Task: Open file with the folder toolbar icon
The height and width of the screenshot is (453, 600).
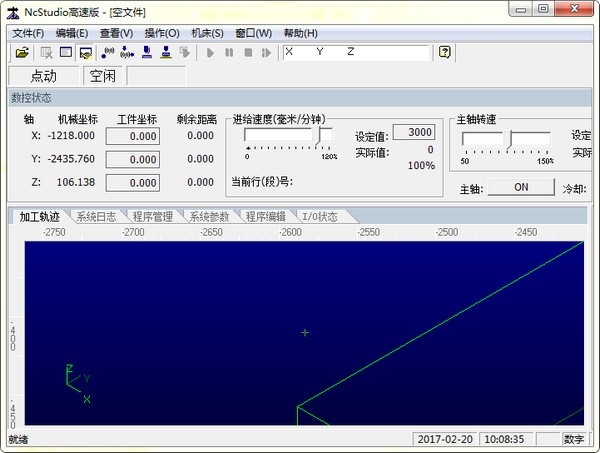Action: [x=22, y=52]
